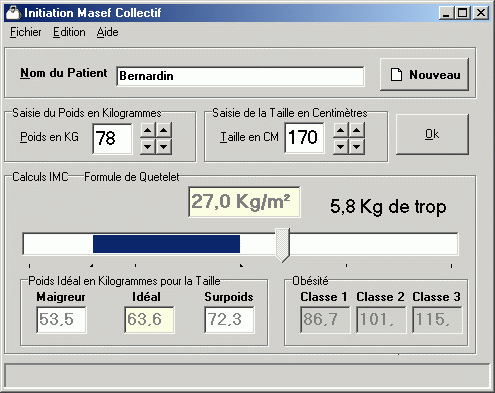Screen dimensions: 495x393
Task: Minimize the Initiation Masef Collectif window
Action: [x=447, y=13]
